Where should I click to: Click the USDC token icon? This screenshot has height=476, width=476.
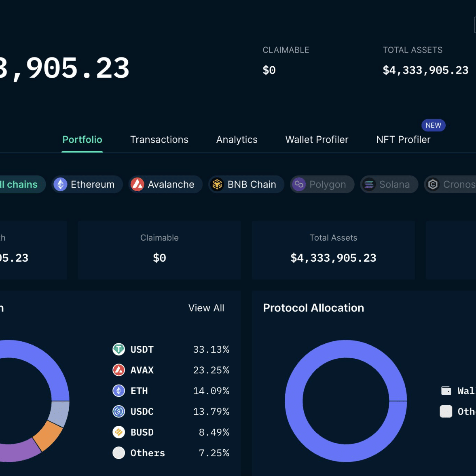pyautogui.click(x=118, y=411)
